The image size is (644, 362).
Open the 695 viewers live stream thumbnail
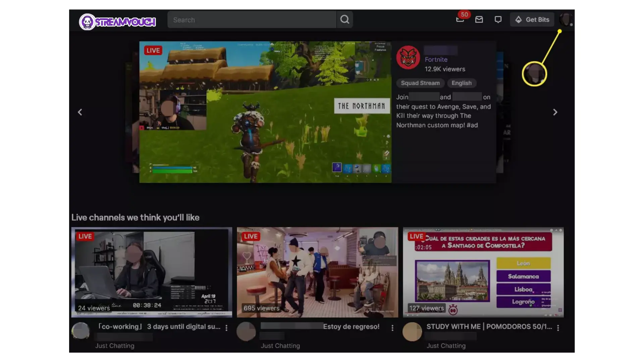pyautogui.click(x=317, y=272)
